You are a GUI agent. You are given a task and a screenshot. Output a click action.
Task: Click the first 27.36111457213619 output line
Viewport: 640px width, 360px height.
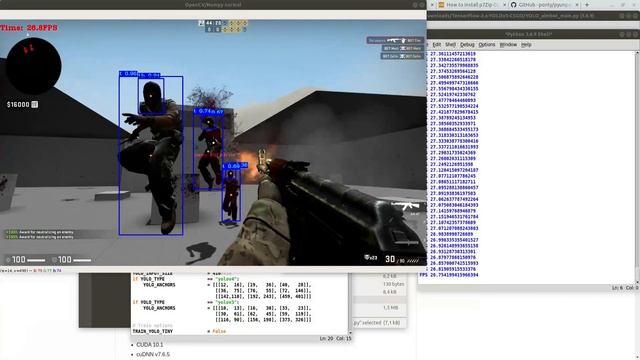453,54
